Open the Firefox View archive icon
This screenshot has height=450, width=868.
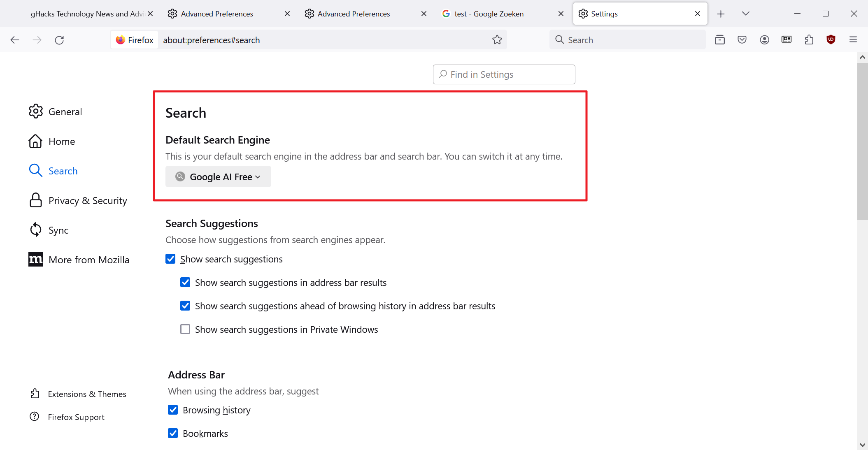(x=719, y=40)
